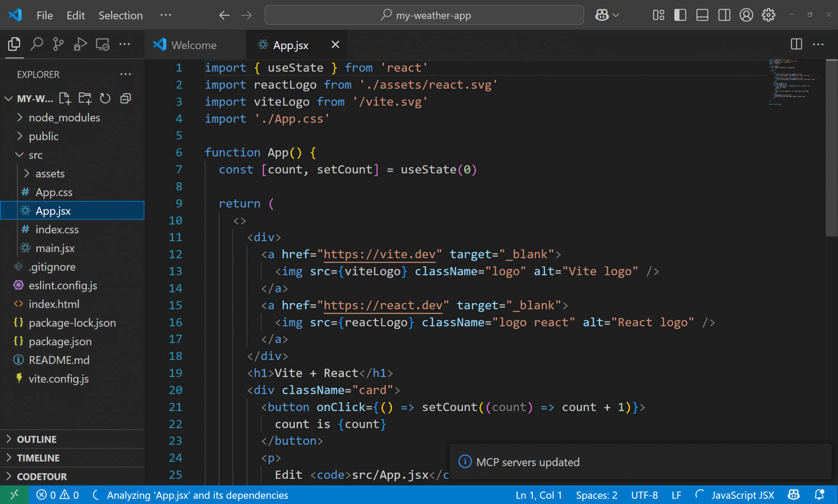The image size is (838, 504).
Task: Click JavaScript JSX language mode indicator
Action: [x=743, y=495]
